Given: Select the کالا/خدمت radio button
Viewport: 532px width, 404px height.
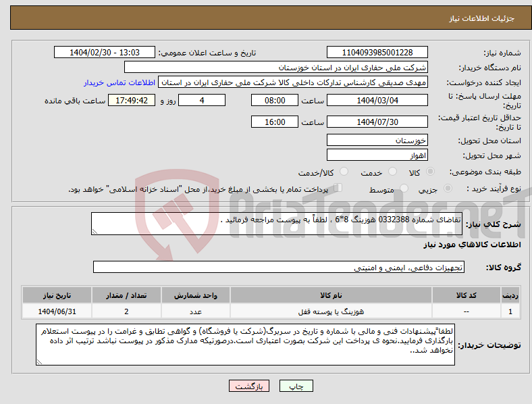Looking at the screenshot, I should (344, 172).
